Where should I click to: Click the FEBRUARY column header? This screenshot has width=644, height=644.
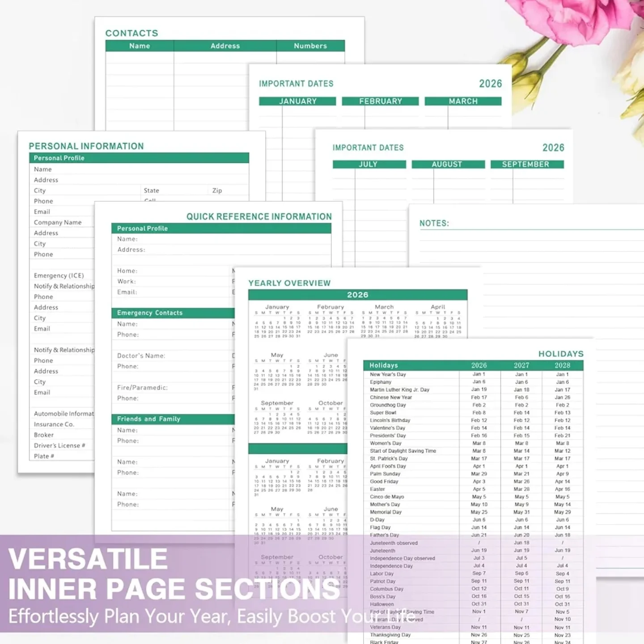tap(380, 102)
